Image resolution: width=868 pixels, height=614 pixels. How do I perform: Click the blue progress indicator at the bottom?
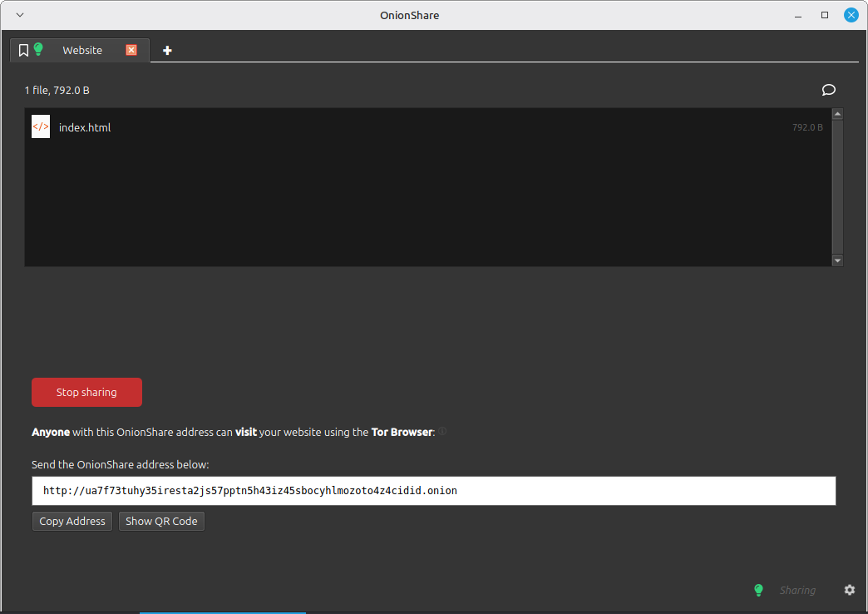click(x=222, y=612)
